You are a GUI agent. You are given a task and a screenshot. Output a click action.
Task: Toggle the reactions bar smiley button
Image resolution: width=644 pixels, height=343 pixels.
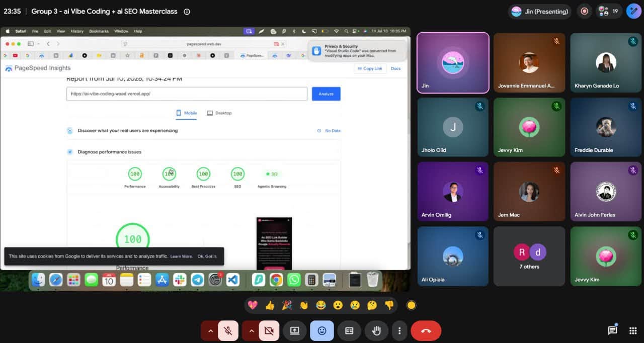(322, 331)
